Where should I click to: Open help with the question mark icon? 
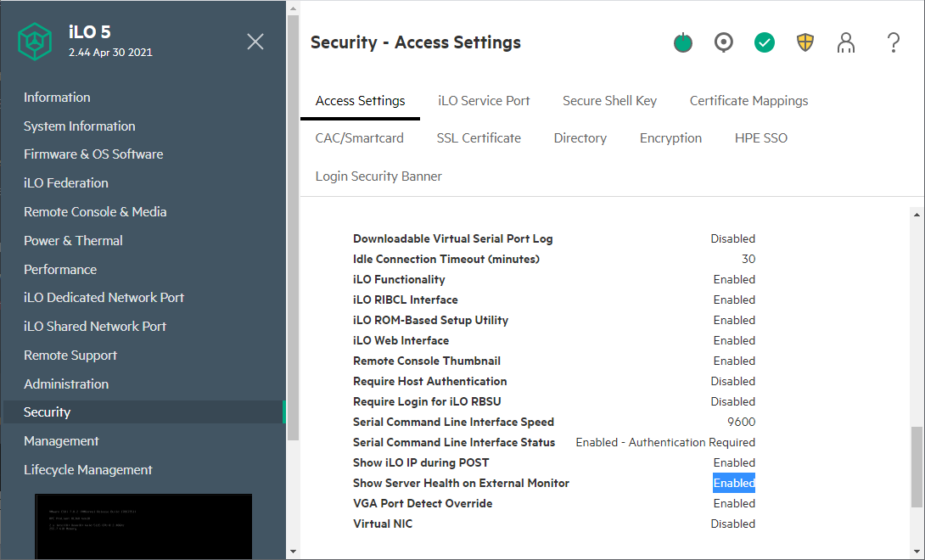tap(893, 42)
